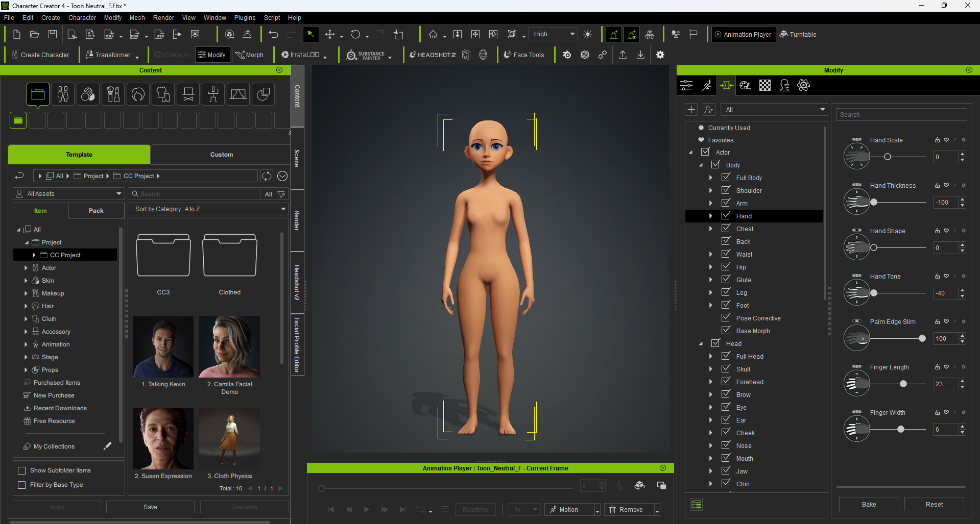Enable Filter by Base Type checkbox
The image size is (980, 524).
click(21, 485)
